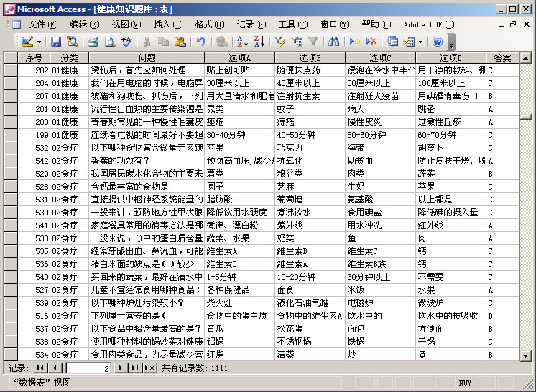This screenshot has width=536, height=392.
Task: Click the table control-menu icon in menu bar
Action: pyautogui.click(x=16, y=24)
